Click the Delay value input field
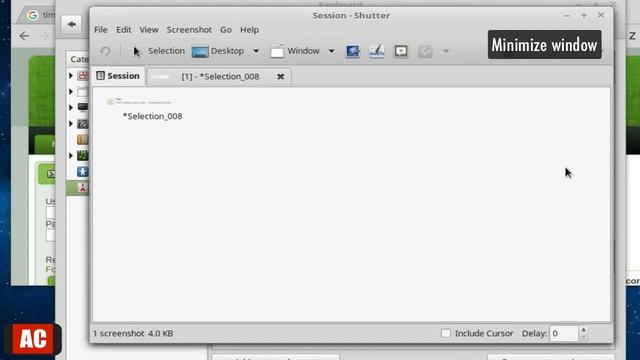Viewport: 640px width, 360px height. (x=564, y=333)
